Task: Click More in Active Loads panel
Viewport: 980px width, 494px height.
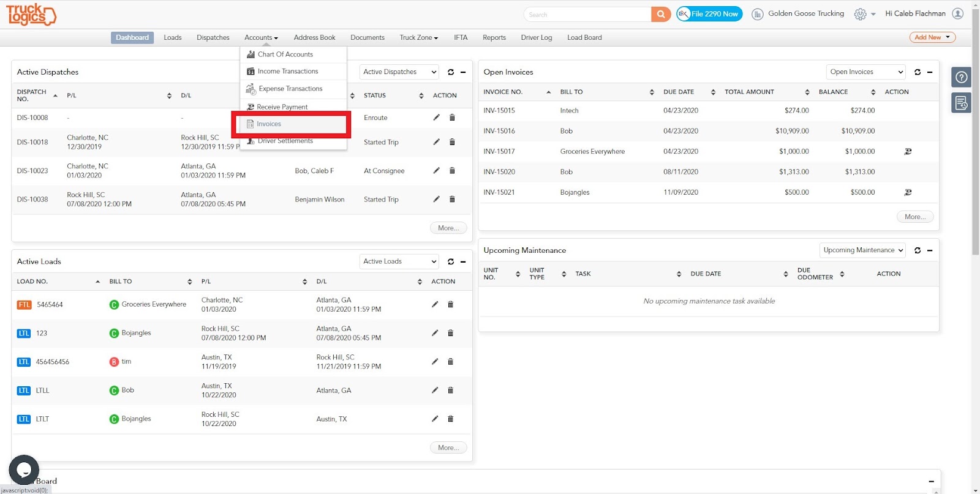Action: coord(448,448)
